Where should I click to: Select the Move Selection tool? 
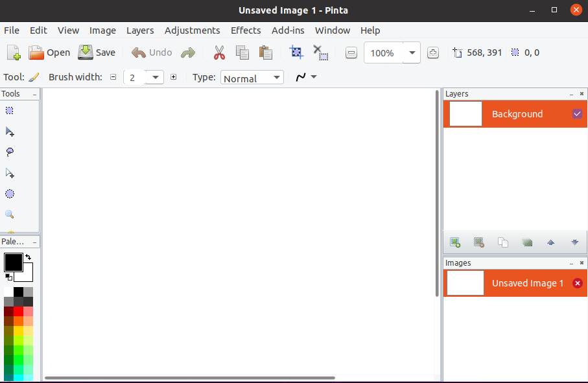(x=10, y=173)
